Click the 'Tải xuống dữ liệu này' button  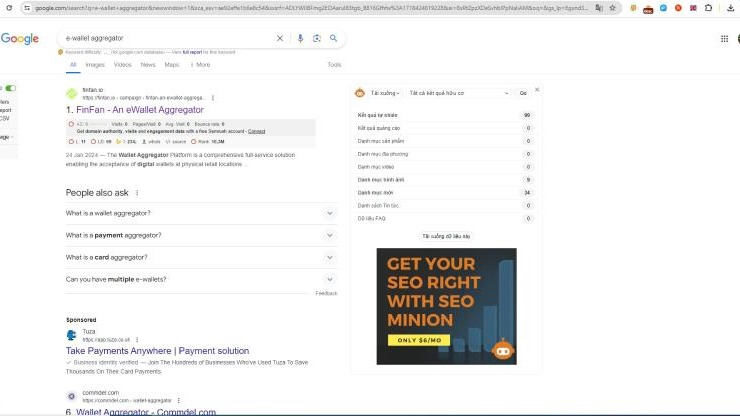446,236
